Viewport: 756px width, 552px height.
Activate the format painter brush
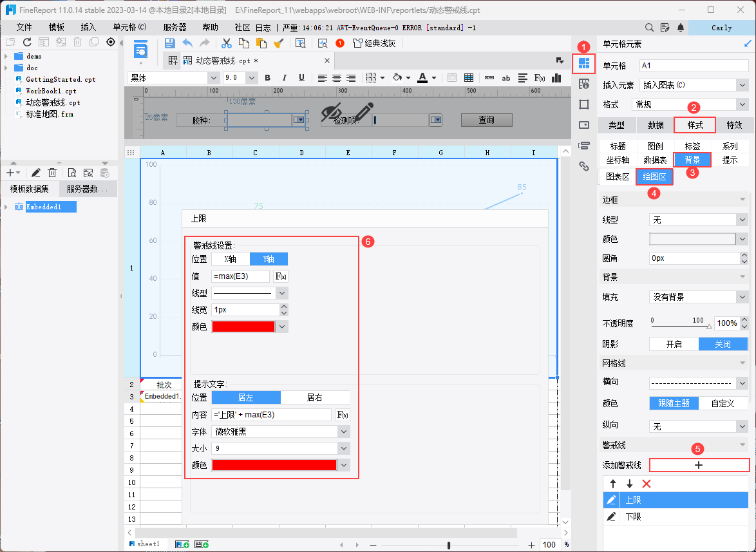pos(278,43)
